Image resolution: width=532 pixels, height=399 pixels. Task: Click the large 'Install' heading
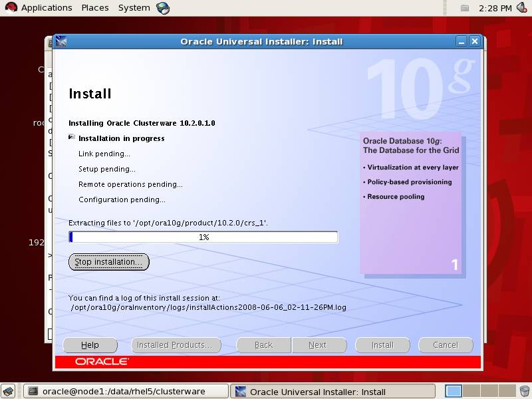click(x=90, y=94)
